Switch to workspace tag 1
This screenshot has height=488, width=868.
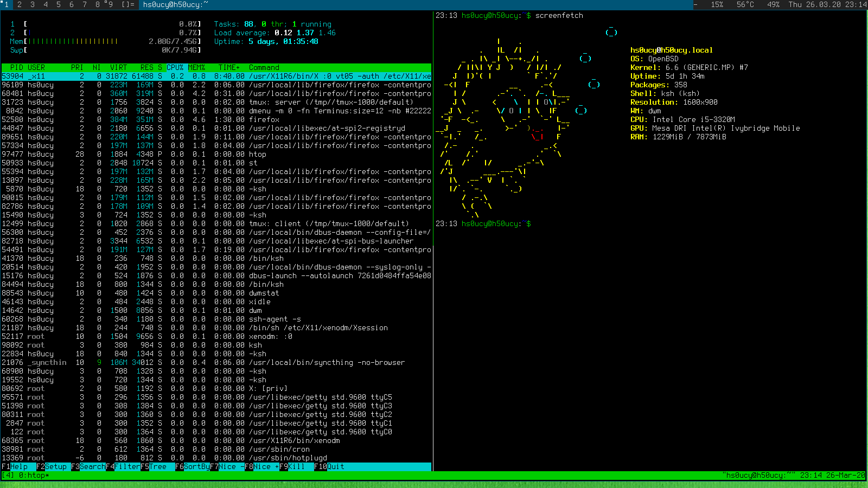(x=7, y=4)
